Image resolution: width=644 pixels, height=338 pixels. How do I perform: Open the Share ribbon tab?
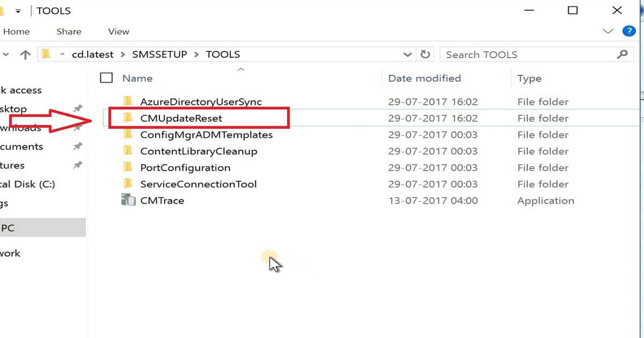tap(68, 32)
